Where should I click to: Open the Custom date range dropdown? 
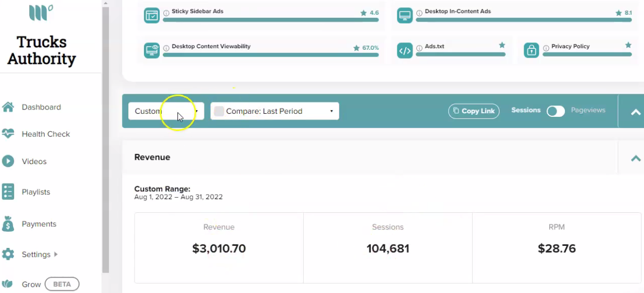click(x=166, y=111)
